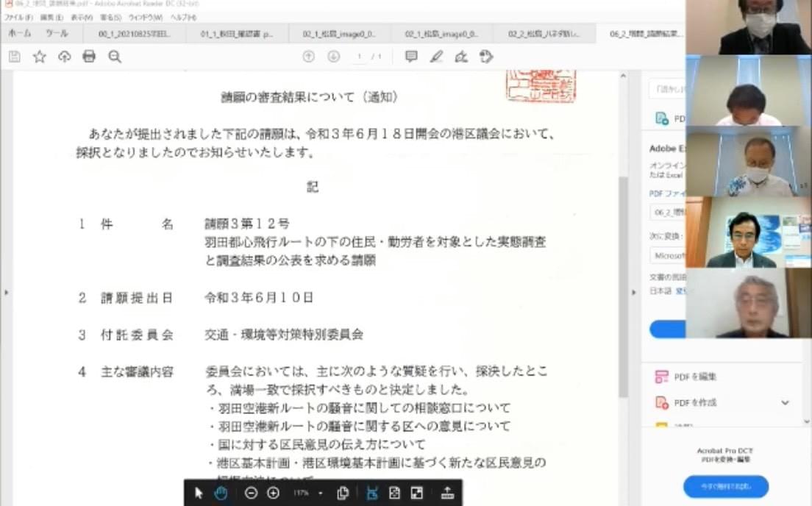
Task: Open the ファイル menu
Action: click(18, 17)
